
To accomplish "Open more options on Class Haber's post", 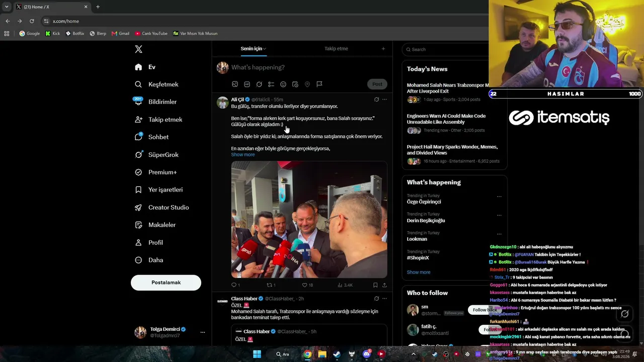I will tap(384, 299).
